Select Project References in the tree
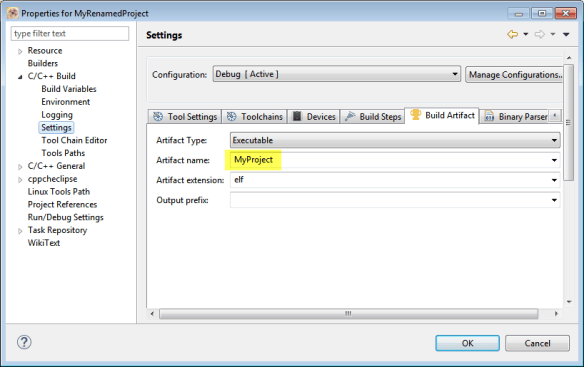This screenshot has height=367, width=584. click(62, 205)
